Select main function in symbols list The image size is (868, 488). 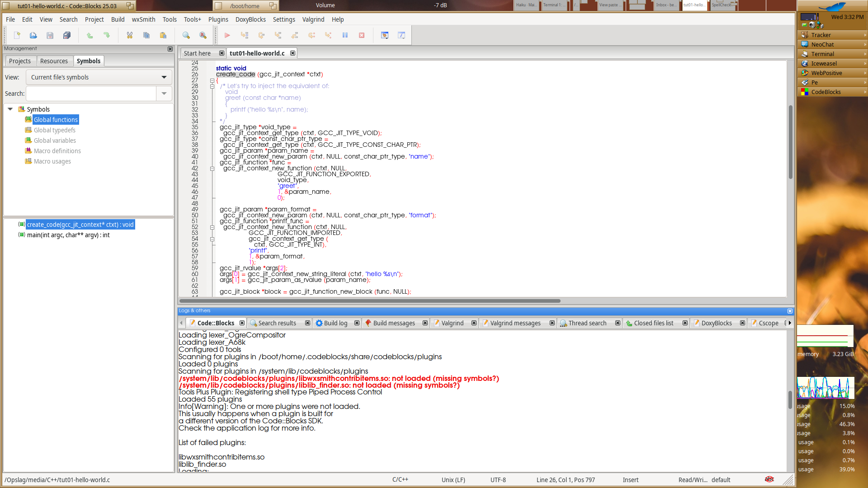pos(68,235)
